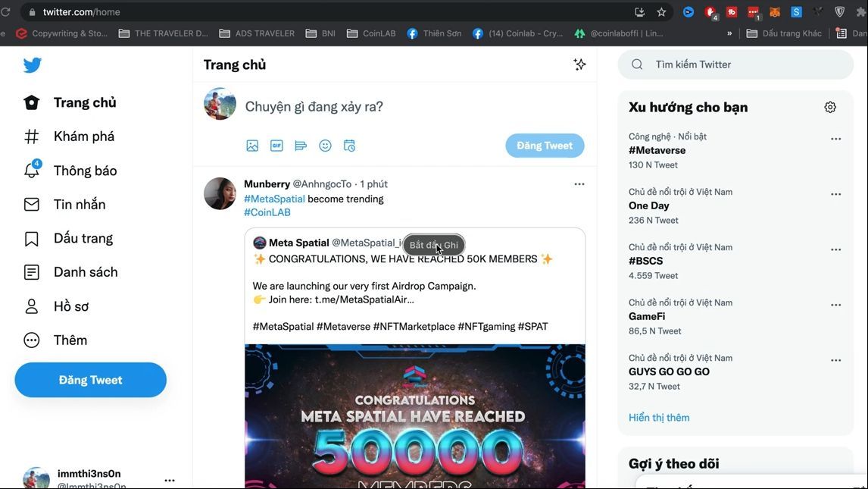This screenshot has width=868, height=489.
Task: Open the (14) Coinlab - Cry... bookmark
Action: pos(517,33)
